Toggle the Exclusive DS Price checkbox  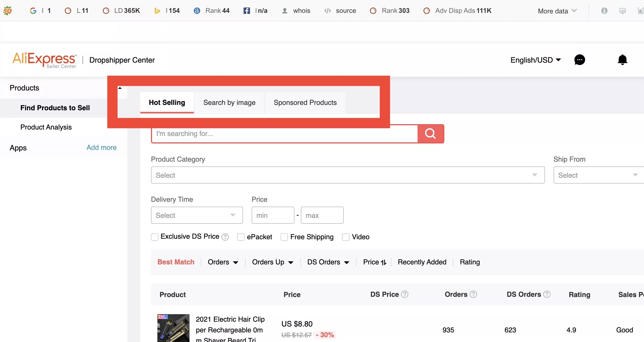[x=154, y=237]
